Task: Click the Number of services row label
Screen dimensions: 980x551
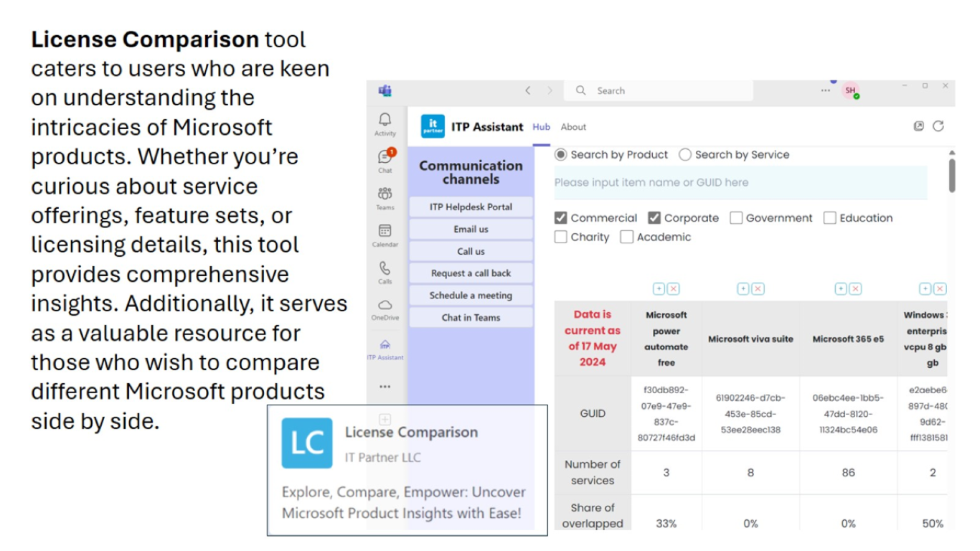Action: point(593,472)
